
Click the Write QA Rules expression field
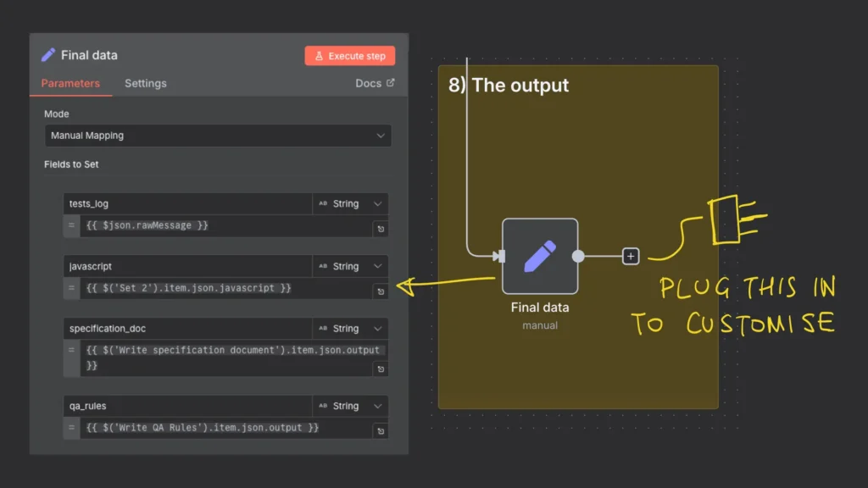pyautogui.click(x=225, y=428)
